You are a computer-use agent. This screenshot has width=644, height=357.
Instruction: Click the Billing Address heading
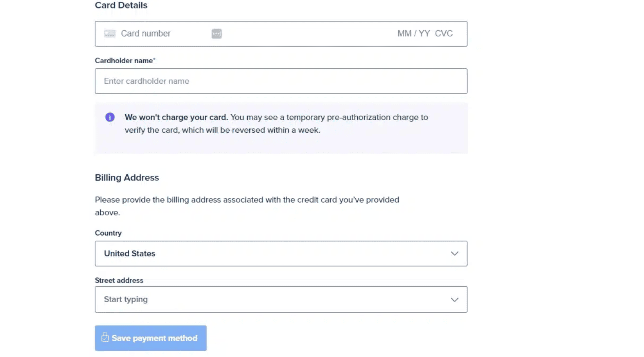click(127, 178)
